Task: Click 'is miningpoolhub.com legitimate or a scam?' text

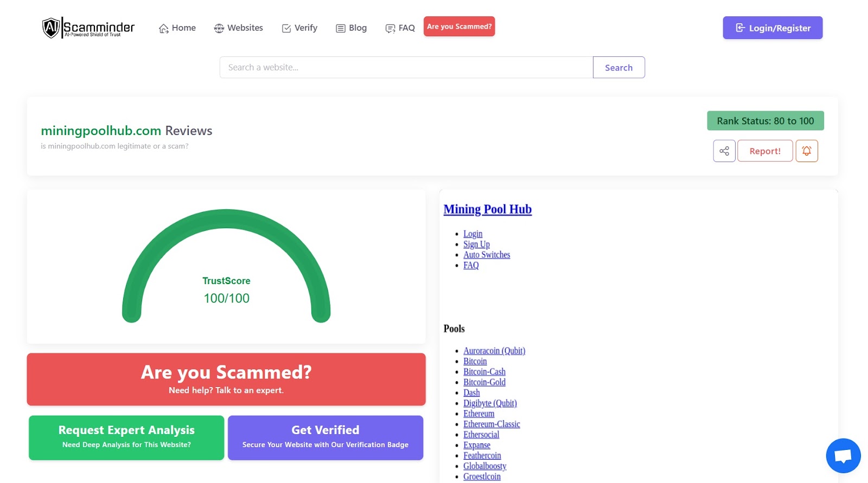Action: [114, 146]
